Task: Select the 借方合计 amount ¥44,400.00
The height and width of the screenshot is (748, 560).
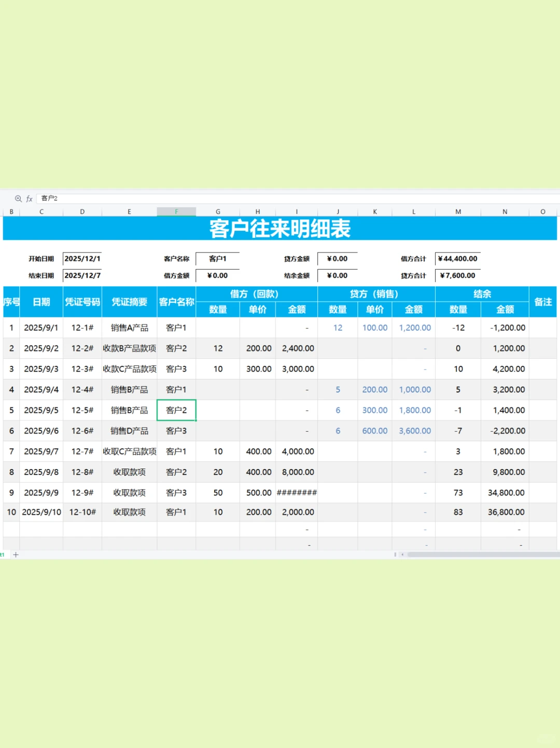Action: pos(457,258)
